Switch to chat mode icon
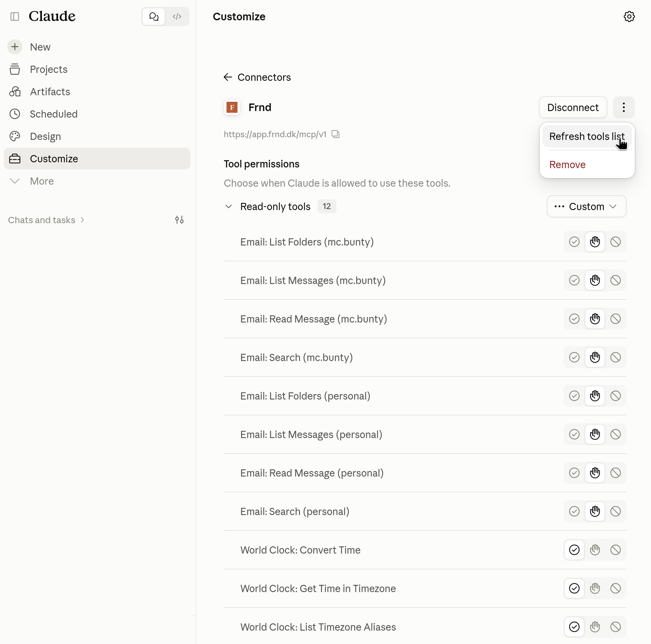Image resolution: width=651 pixels, height=644 pixels. (x=154, y=17)
